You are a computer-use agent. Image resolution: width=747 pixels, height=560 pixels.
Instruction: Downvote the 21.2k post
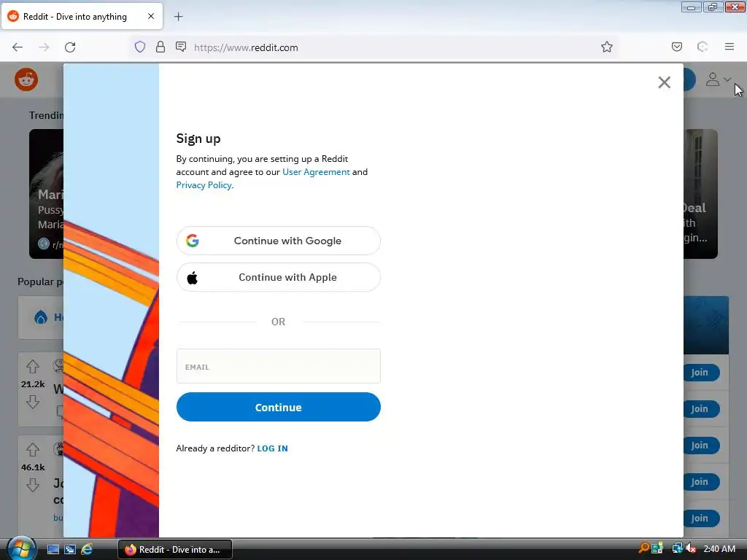33,402
